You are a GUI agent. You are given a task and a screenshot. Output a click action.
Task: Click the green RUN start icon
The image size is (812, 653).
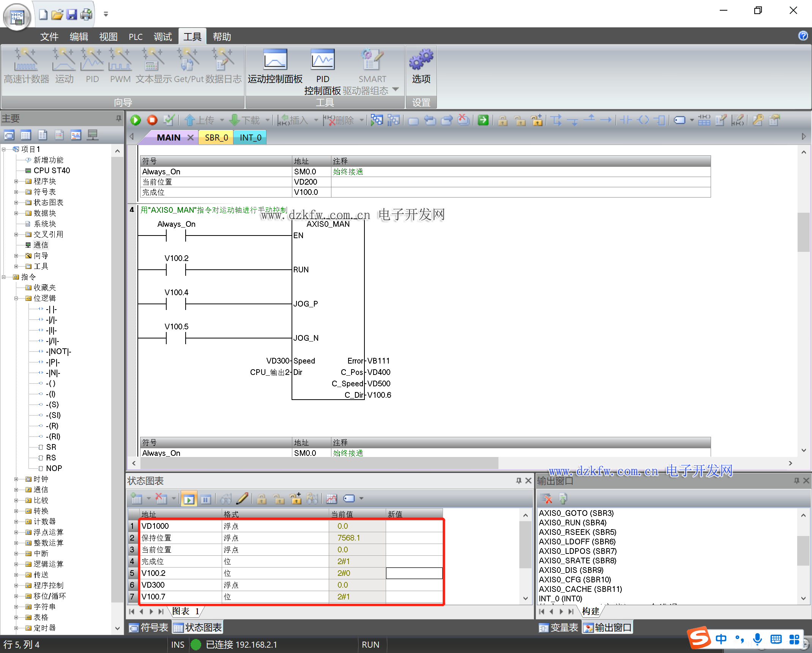click(x=136, y=120)
